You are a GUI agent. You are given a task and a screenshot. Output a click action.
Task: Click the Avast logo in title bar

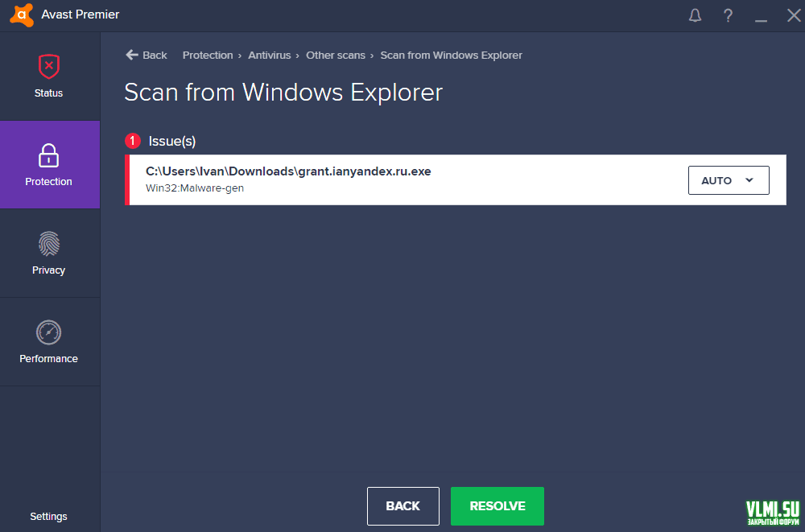point(22,14)
